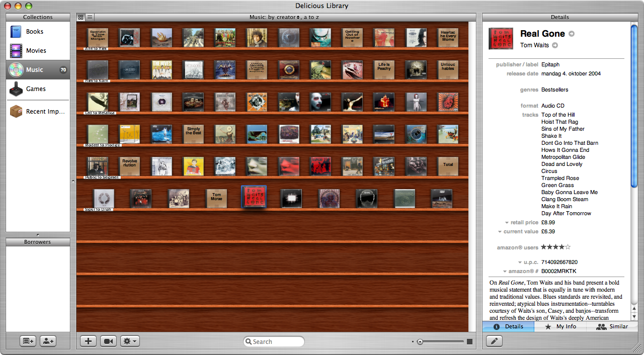Select the Life Is Peachy album

[384, 70]
